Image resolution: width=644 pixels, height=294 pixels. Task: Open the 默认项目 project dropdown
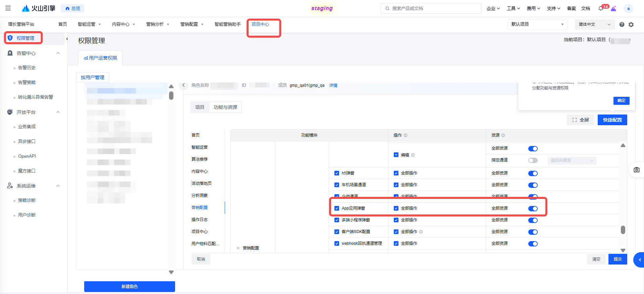537,24
